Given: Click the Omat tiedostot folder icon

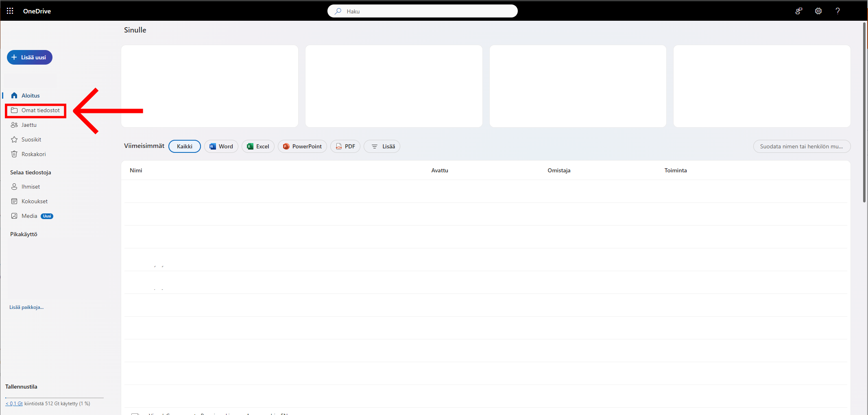Looking at the screenshot, I should [x=14, y=110].
